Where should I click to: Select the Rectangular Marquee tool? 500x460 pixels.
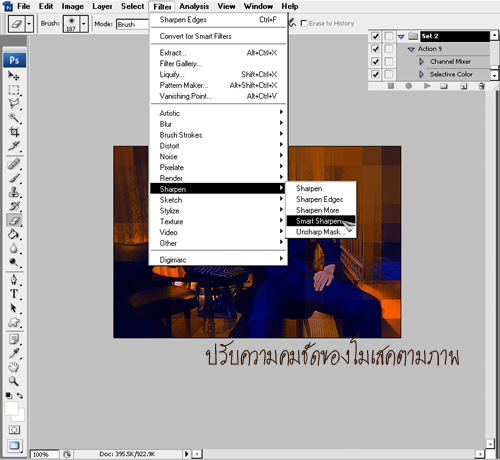tap(14, 90)
